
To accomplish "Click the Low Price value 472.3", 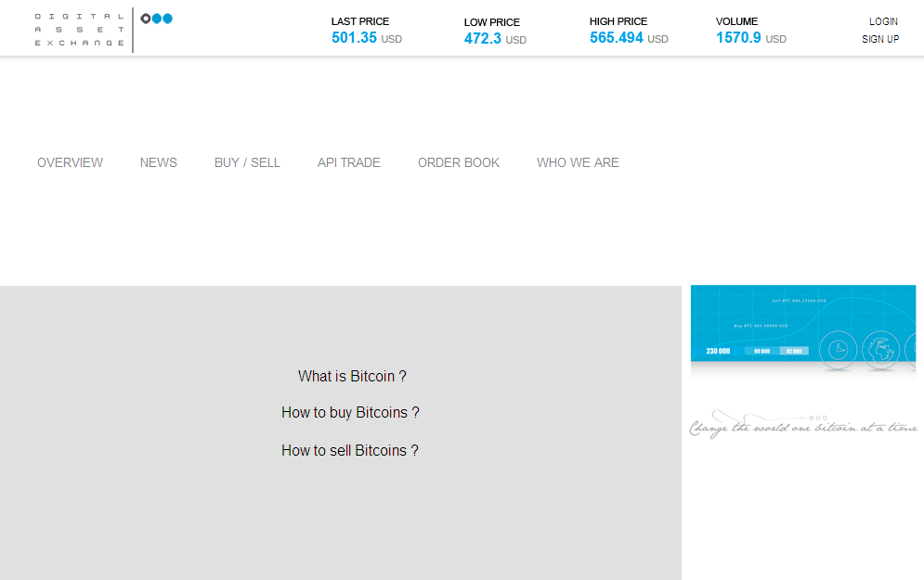I will click(483, 39).
